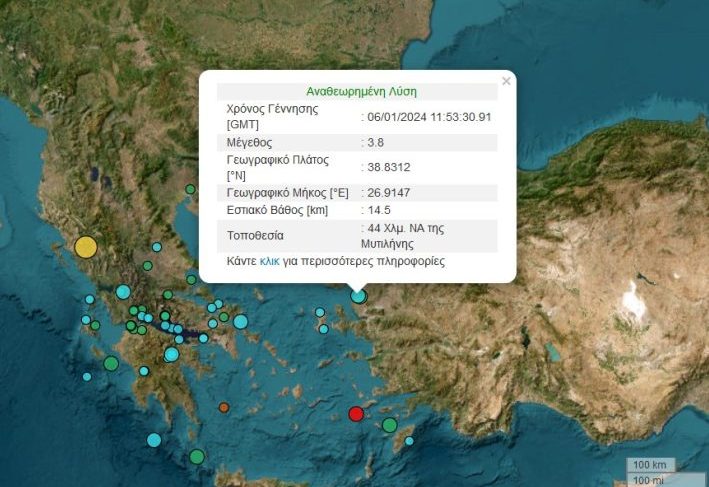Select the red earthquake marker
The width and height of the screenshot is (709, 487).
[355, 414]
